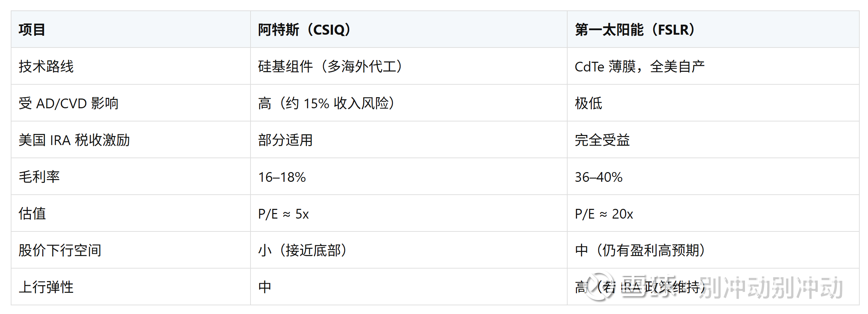This screenshot has height=314, width=868.
Task: Click the 极低 cell
Action: point(588,103)
